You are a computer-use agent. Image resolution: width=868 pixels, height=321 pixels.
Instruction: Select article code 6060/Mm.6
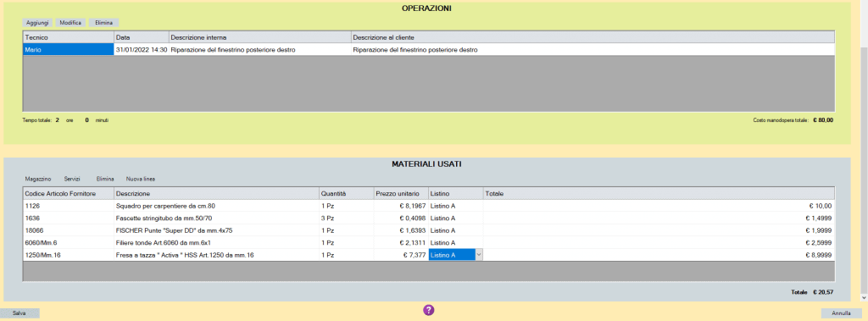68,242
